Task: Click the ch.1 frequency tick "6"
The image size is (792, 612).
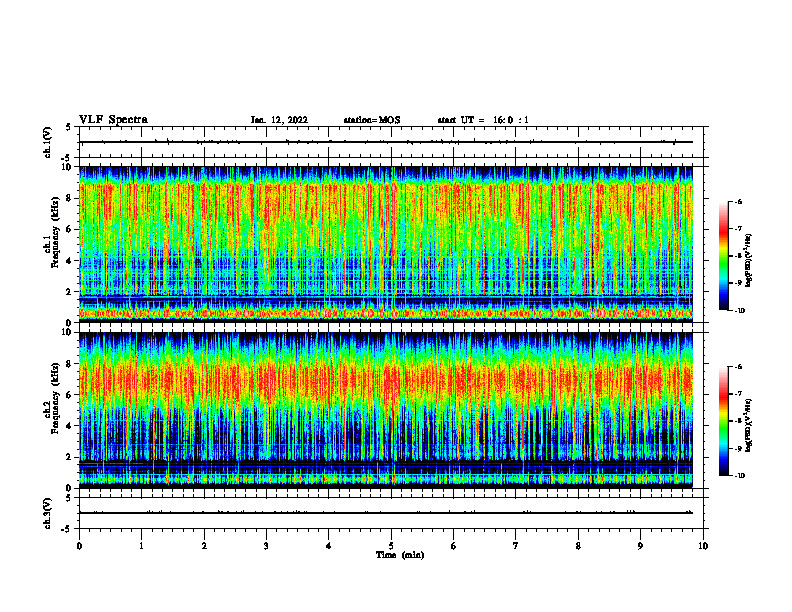Action: tap(70, 230)
